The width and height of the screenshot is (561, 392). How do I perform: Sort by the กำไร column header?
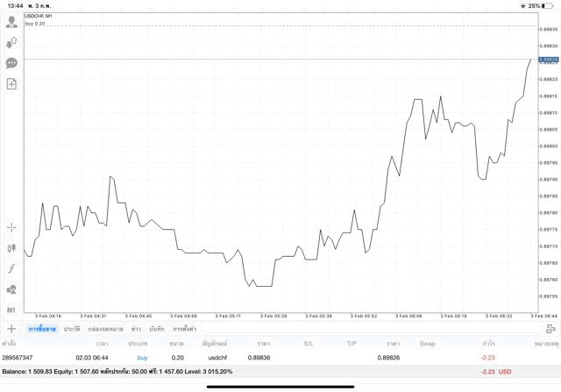488,343
